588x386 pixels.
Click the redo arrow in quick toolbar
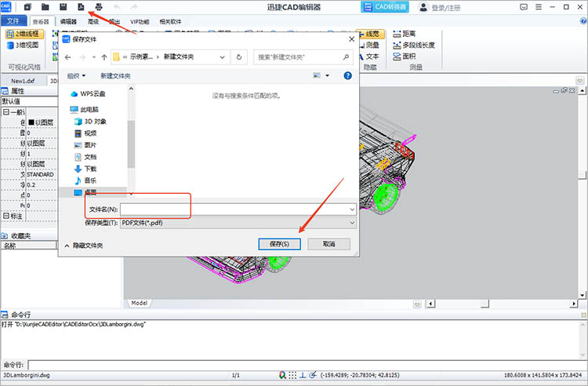134,7
